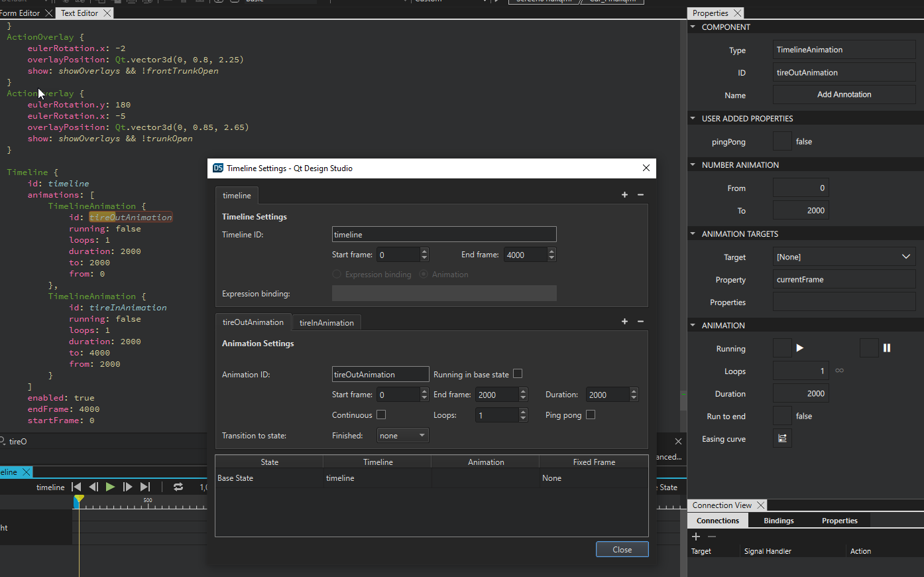Add a new connection in Connection View
Screen dimensions: 924x577
coord(696,537)
